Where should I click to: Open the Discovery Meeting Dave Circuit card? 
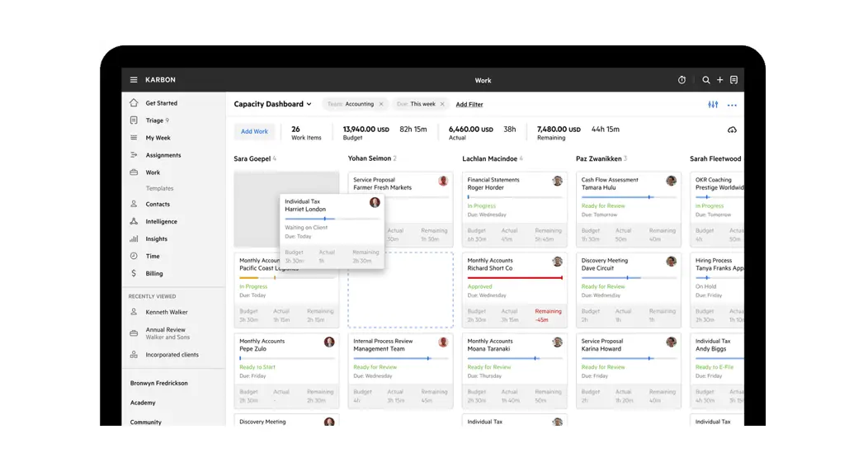pos(628,290)
